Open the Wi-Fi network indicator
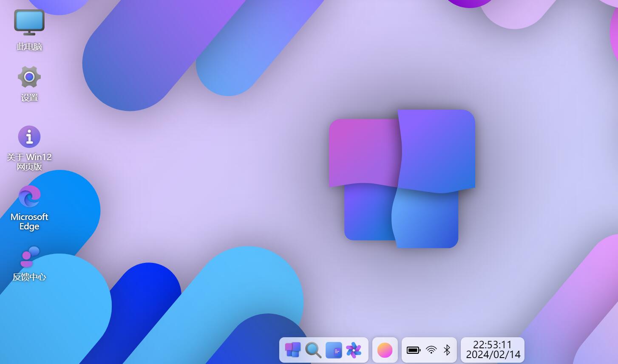 431,350
